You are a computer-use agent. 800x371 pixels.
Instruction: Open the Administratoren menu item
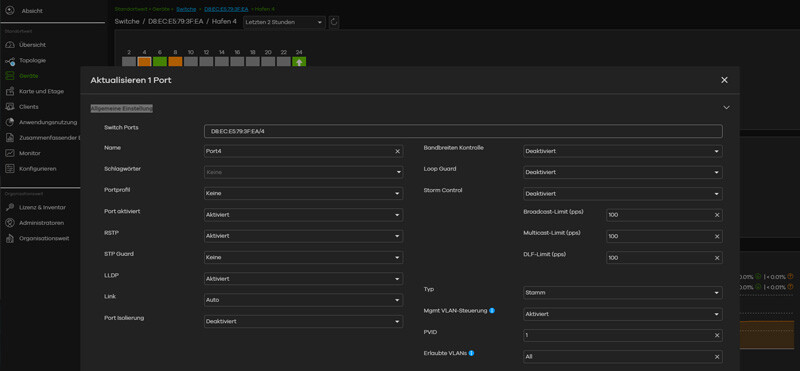tap(41, 223)
